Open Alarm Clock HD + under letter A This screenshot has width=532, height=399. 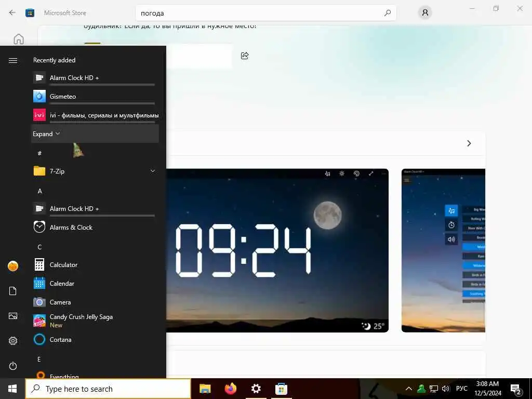[x=95, y=209]
